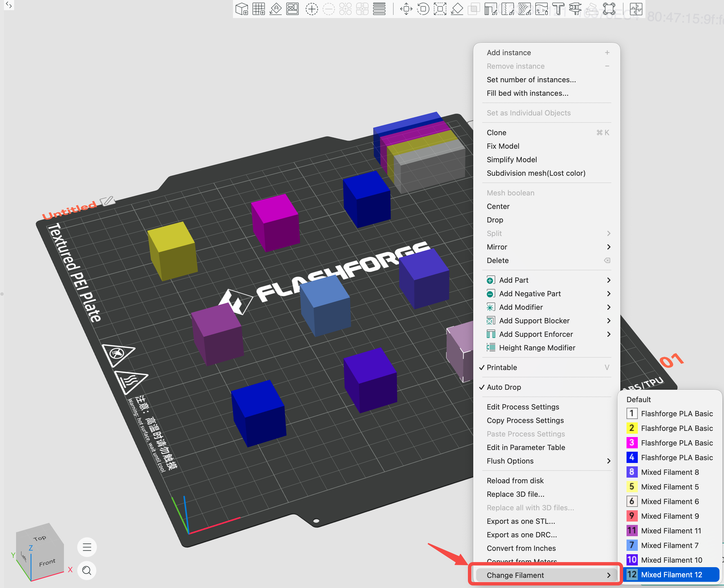Expand the Add Modifier submenu
Screen dimensions: 724x588
(547, 307)
